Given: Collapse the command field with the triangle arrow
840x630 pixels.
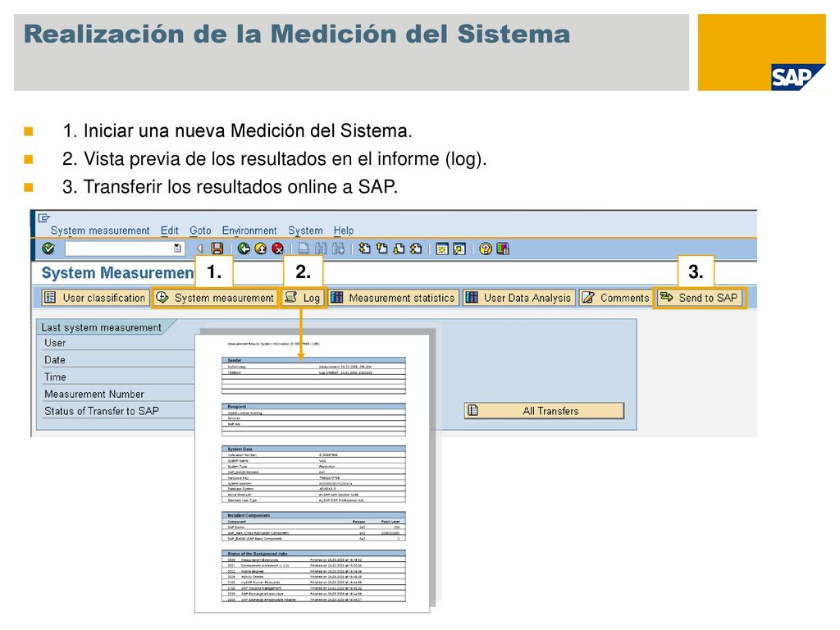Looking at the screenshot, I should 200,249.
